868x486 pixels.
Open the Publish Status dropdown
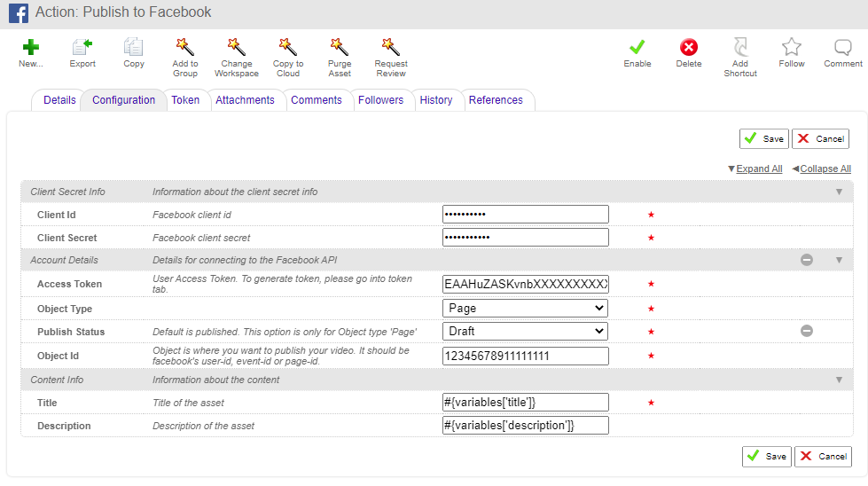click(x=525, y=331)
